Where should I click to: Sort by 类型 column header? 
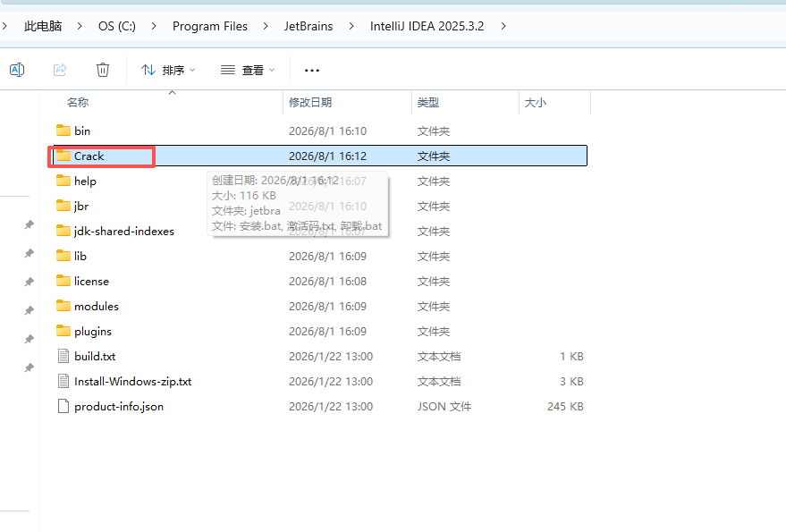point(428,102)
